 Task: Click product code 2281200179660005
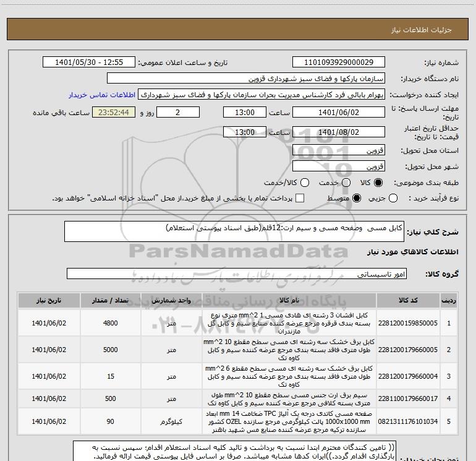point(408,350)
